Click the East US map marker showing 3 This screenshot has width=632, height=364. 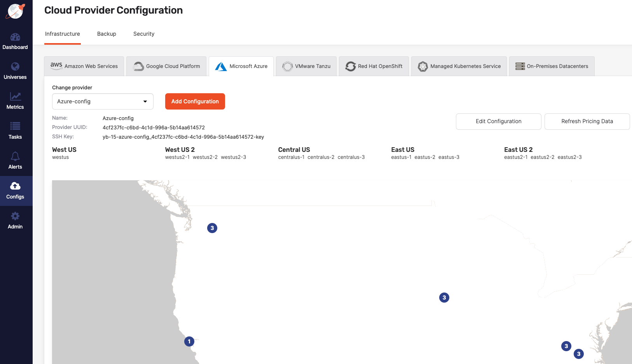point(566,346)
